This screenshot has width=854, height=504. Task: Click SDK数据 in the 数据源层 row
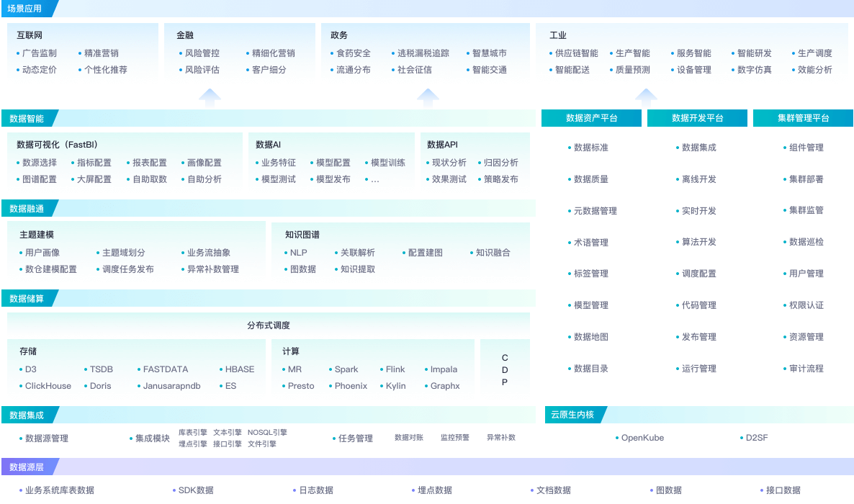[x=196, y=490]
